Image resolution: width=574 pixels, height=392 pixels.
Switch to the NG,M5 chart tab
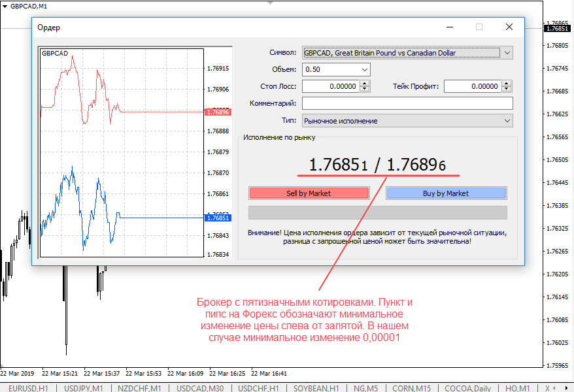coord(365,388)
